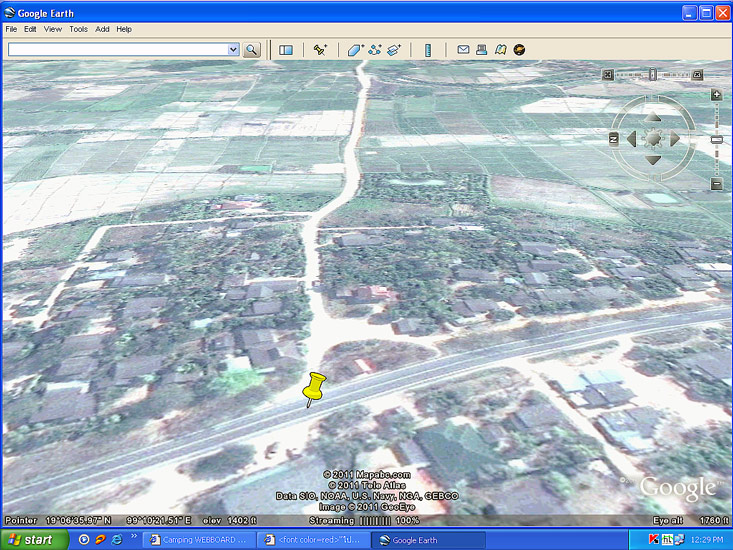This screenshot has width=733, height=550.
Task: Open the Tools menu
Action: coord(78,29)
